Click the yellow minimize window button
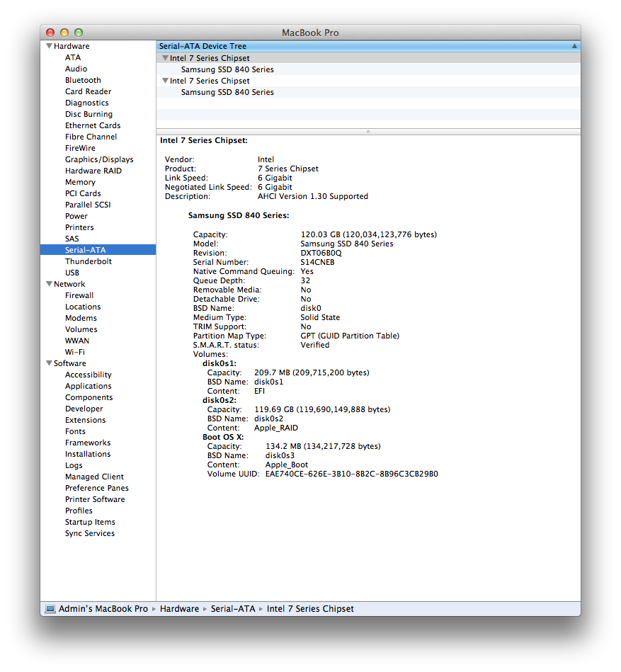The height and width of the screenshot is (672, 621). click(64, 33)
